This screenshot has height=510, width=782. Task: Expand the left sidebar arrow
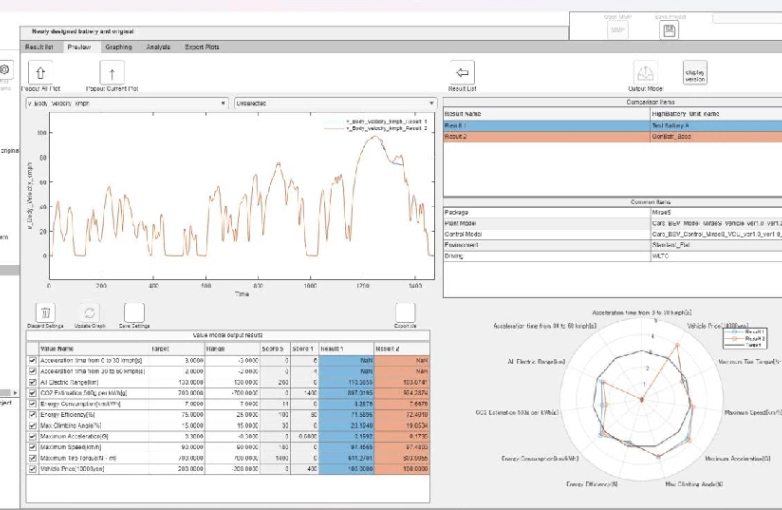pyautogui.click(x=14, y=391)
